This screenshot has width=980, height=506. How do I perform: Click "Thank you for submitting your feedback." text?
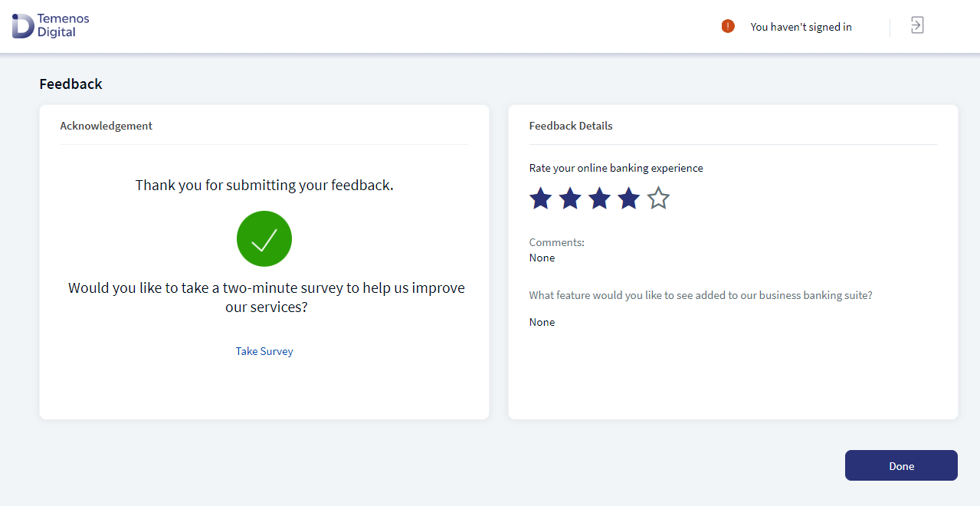click(x=264, y=185)
